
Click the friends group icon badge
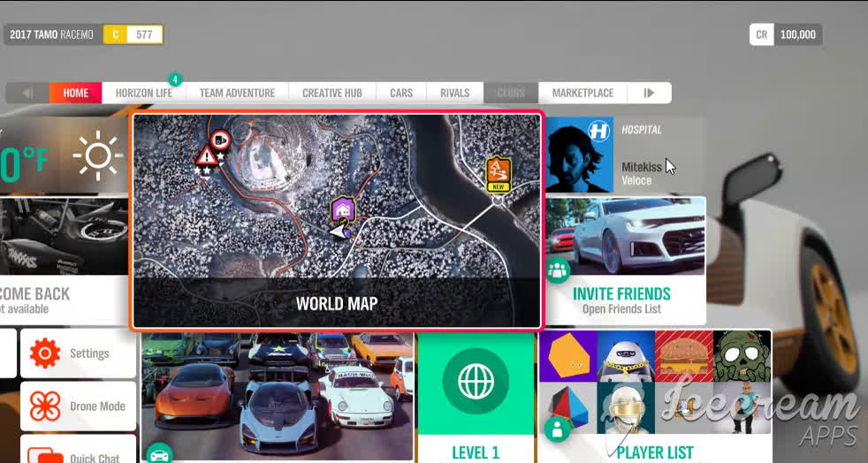[x=558, y=270]
